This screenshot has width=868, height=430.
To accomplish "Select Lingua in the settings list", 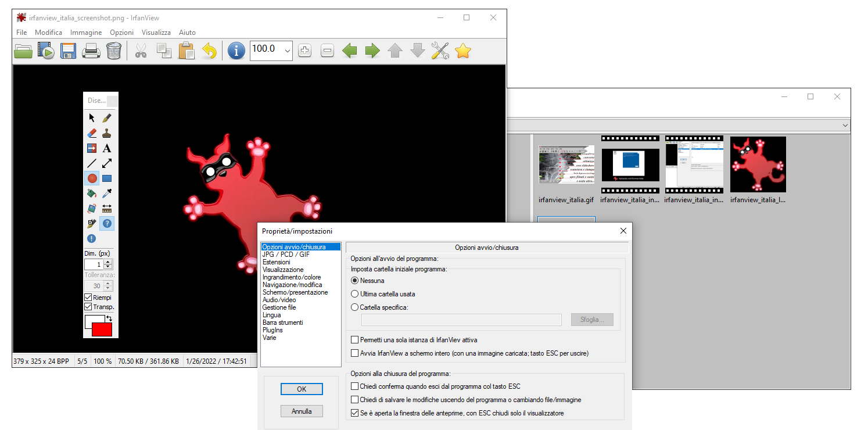I will [271, 315].
